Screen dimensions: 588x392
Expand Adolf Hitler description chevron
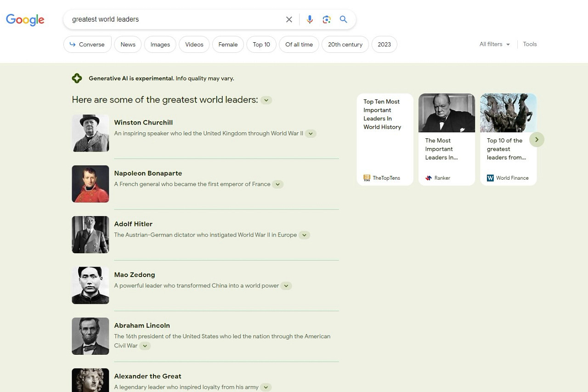tap(304, 235)
